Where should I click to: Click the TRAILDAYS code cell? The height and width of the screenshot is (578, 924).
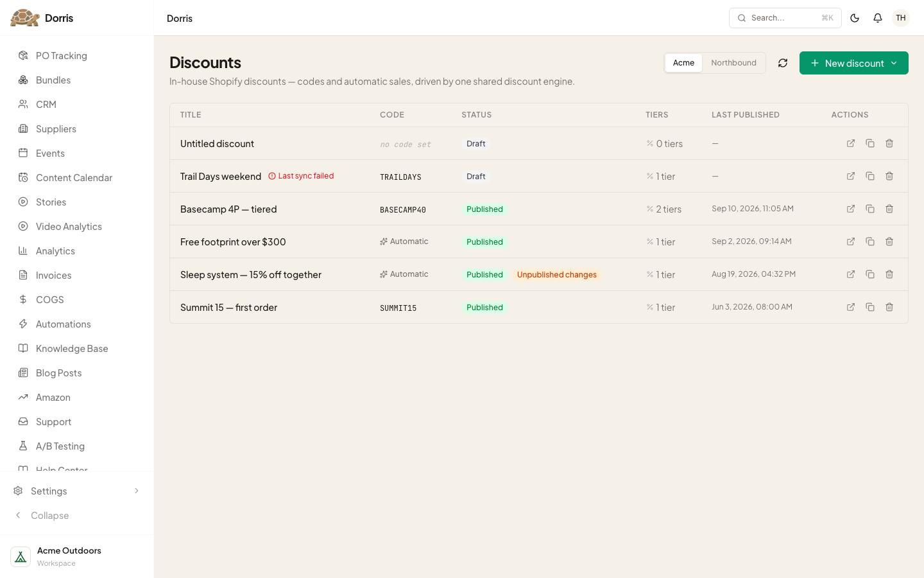click(400, 177)
